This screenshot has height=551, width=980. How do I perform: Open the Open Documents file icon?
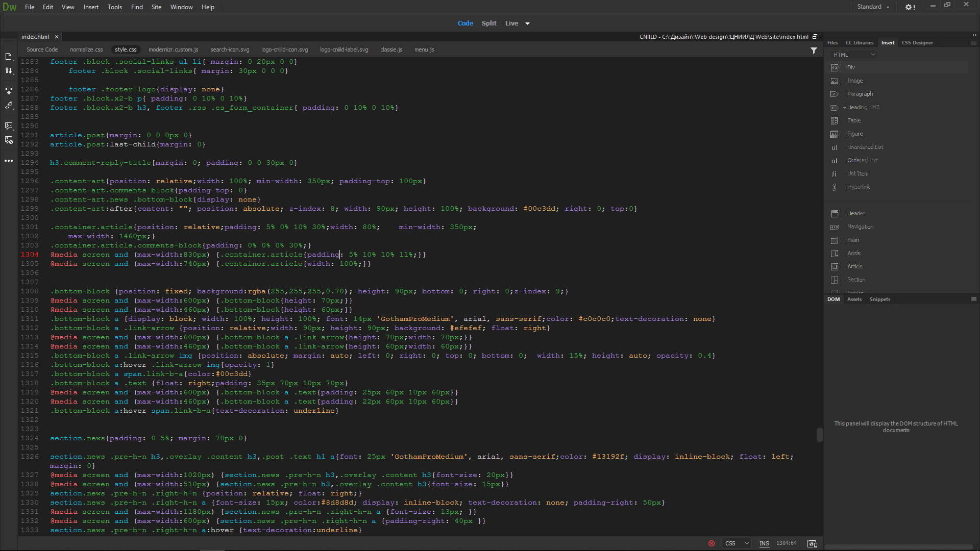pos(9,57)
